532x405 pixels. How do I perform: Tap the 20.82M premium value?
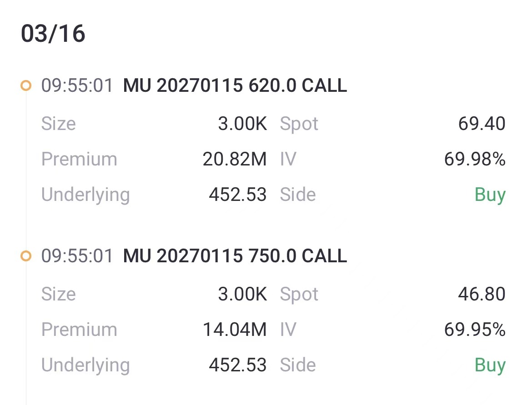coord(235,159)
